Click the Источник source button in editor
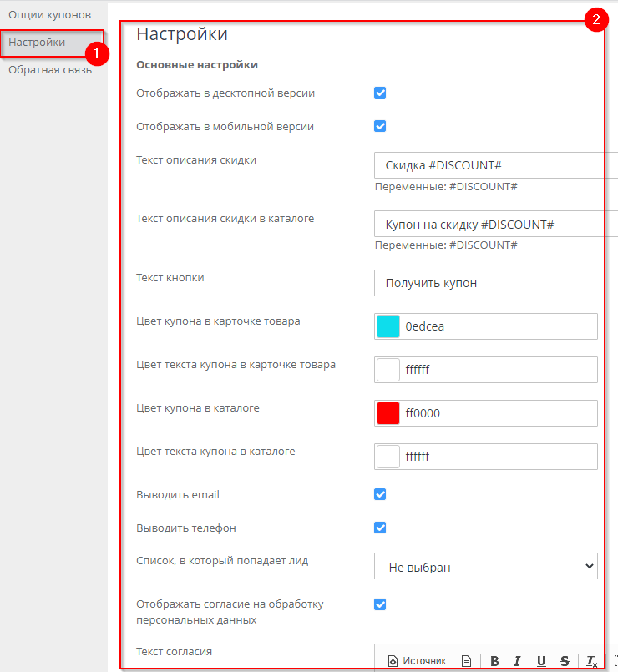The image size is (618, 672). 417,661
